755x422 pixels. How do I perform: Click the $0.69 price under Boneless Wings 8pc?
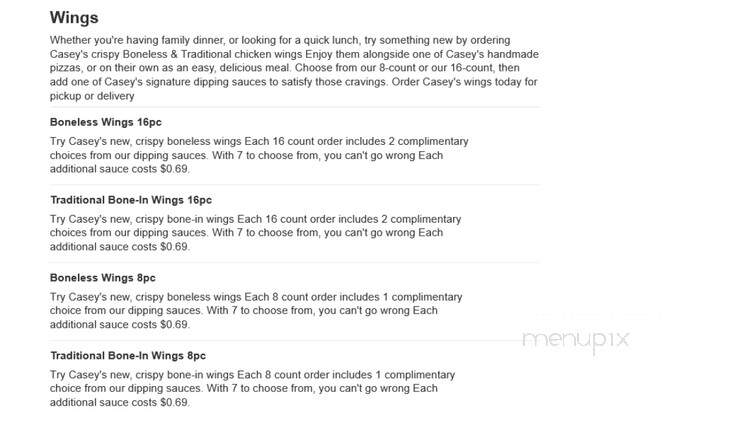(x=174, y=325)
